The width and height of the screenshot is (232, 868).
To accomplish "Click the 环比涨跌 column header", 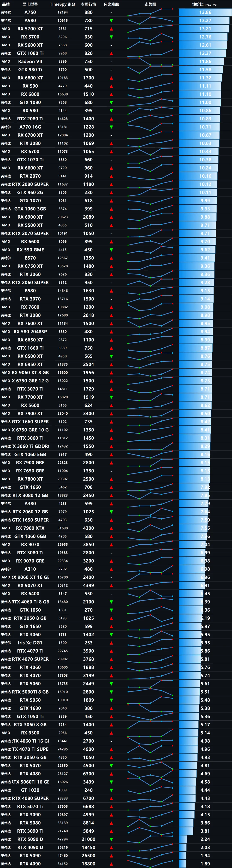I will [x=111, y=4].
